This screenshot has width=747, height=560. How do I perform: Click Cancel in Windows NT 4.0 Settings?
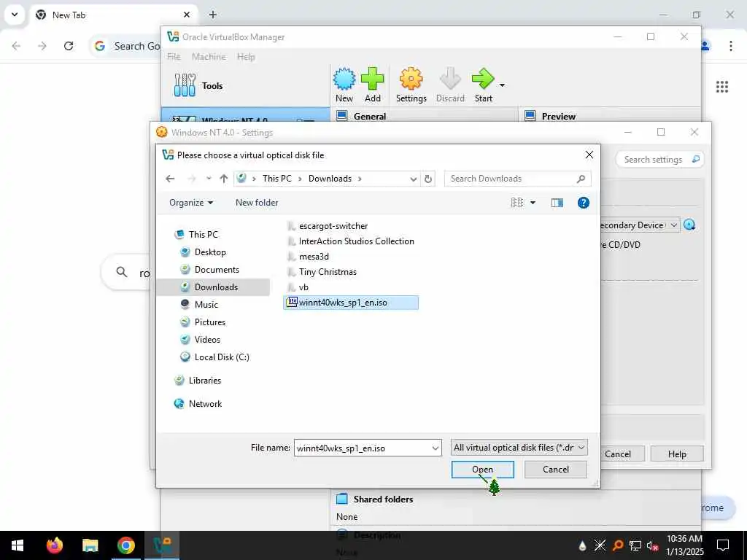[622, 454]
